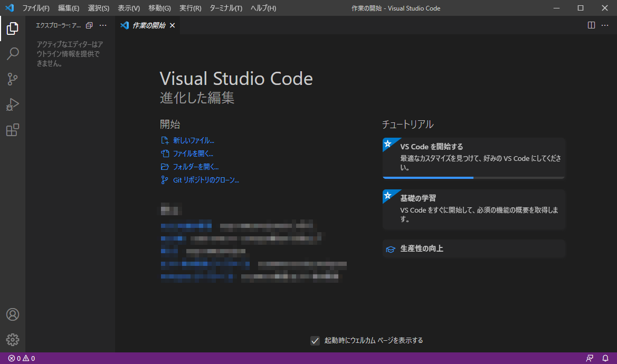Image resolution: width=617 pixels, height=364 pixels.
Task: Open the 生産性の向上 tutorial card
Action: (x=474, y=248)
